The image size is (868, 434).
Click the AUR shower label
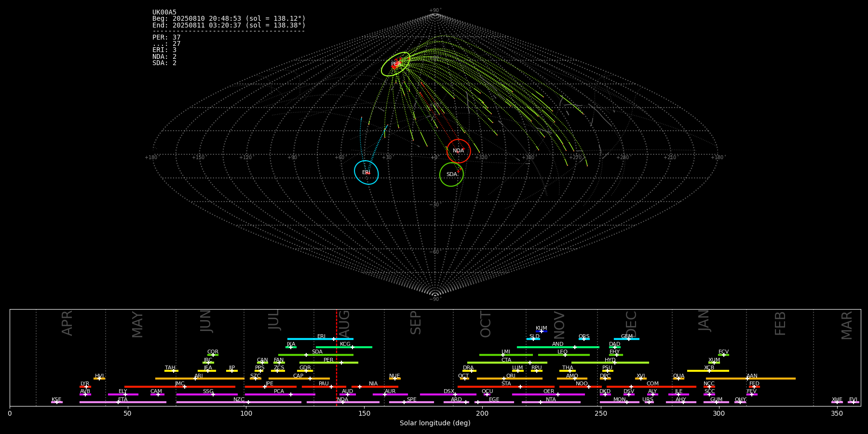coord(390,392)
